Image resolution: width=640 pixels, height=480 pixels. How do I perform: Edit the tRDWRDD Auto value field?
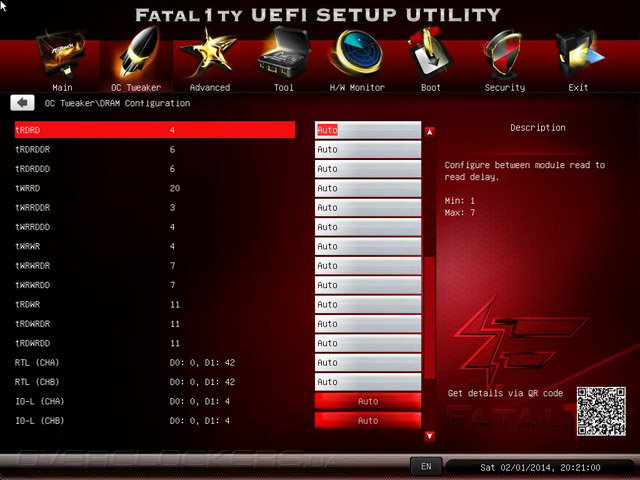click(368, 343)
